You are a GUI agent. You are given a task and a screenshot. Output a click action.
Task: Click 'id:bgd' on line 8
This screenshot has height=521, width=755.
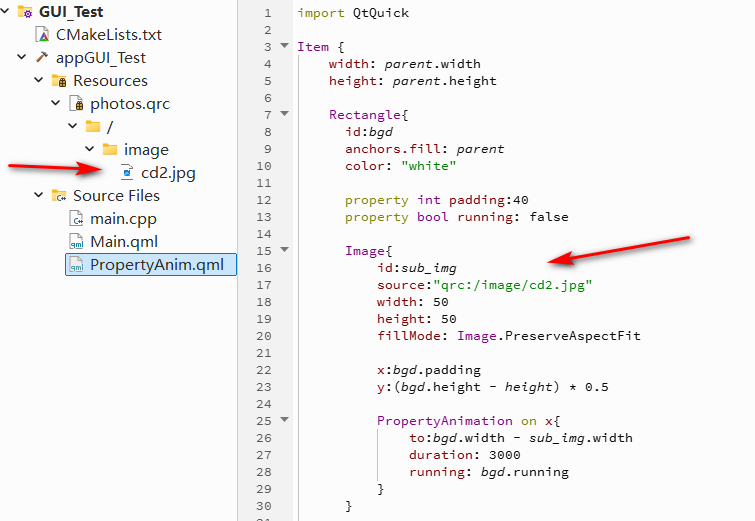pos(369,132)
